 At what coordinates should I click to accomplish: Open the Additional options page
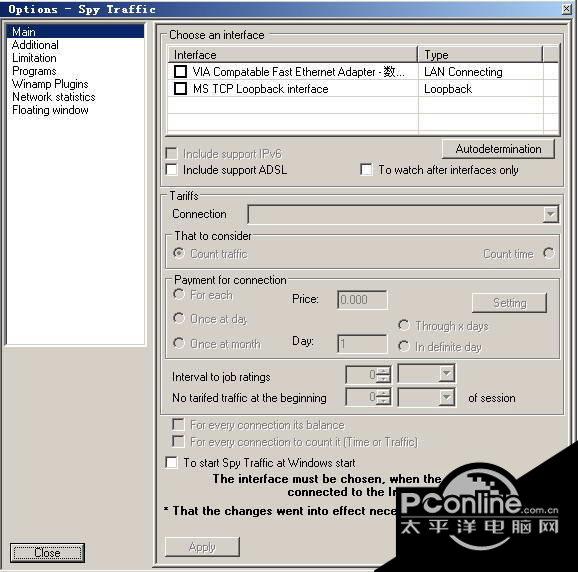(x=35, y=45)
